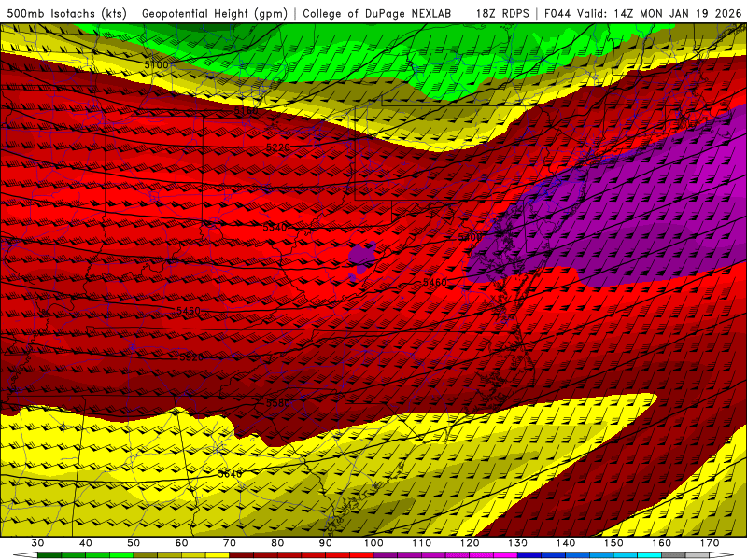Image resolution: width=747 pixels, height=560 pixels.
Task: Click the 160 value on the color scale
Action: (x=662, y=543)
